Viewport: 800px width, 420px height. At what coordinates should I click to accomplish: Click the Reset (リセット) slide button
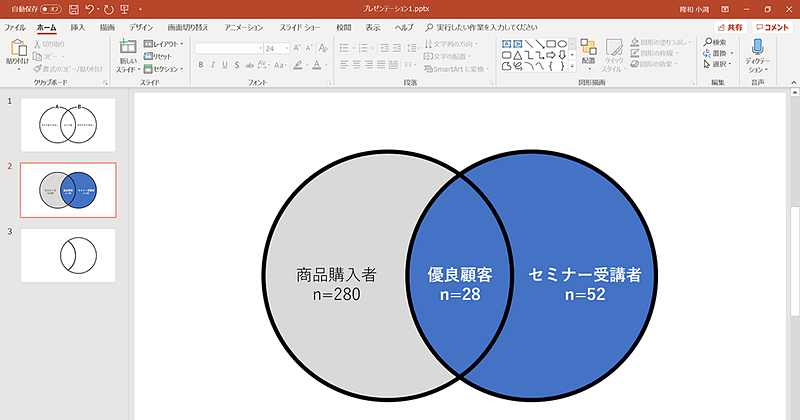coord(158,56)
